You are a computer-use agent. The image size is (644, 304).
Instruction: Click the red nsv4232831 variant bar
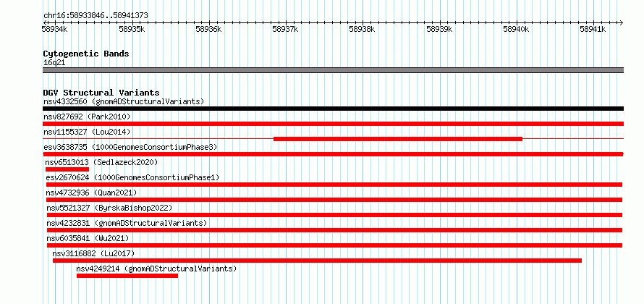[x=335, y=230]
